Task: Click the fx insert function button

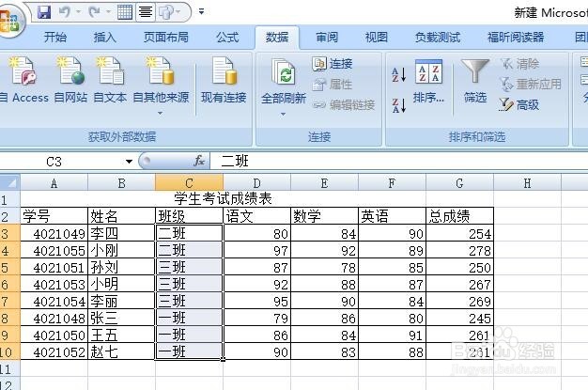Action: point(199,162)
